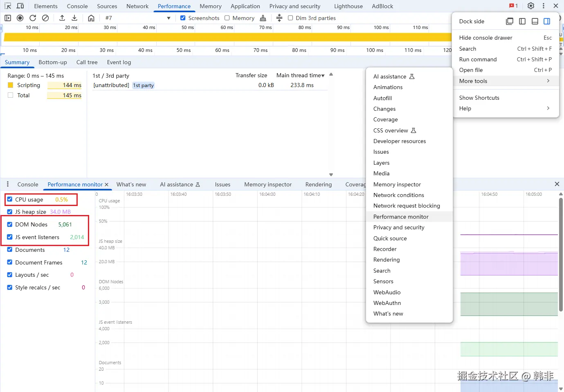The height and width of the screenshot is (392, 564).
Task: Toggle the device toolbar icon
Action: (20, 6)
